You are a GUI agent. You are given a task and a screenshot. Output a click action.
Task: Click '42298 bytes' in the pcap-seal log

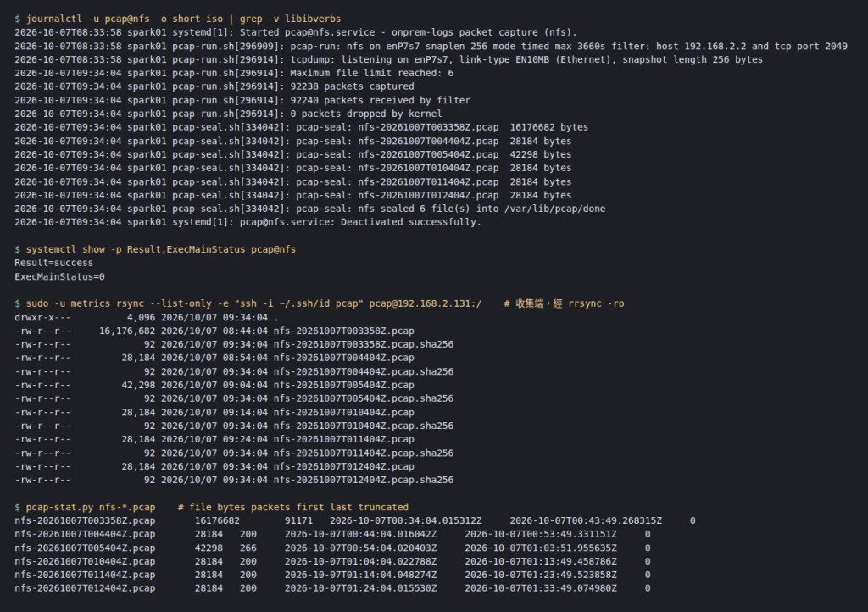coord(541,154)
